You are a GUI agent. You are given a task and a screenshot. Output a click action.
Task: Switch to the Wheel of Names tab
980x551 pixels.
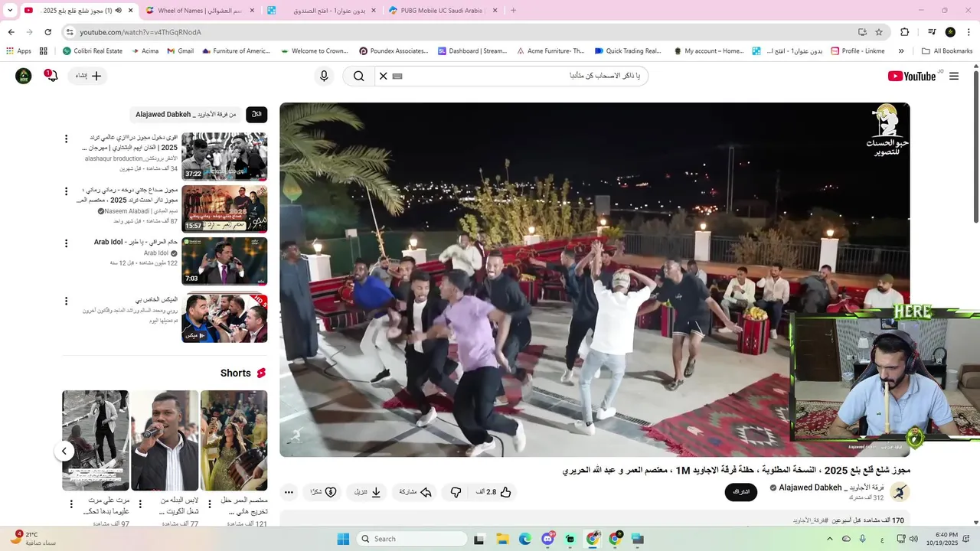coord(198,11)
